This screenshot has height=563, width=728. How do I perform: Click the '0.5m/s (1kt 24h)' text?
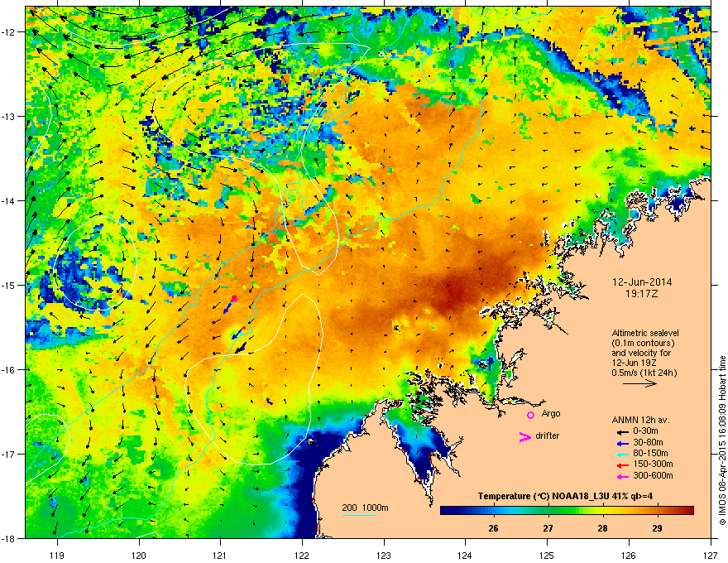[x=644, y=373]
